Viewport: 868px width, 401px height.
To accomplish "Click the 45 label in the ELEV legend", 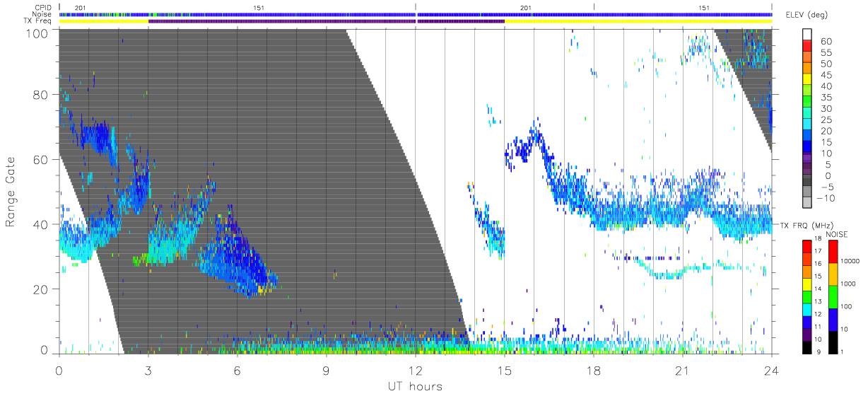I will point(826,75).
